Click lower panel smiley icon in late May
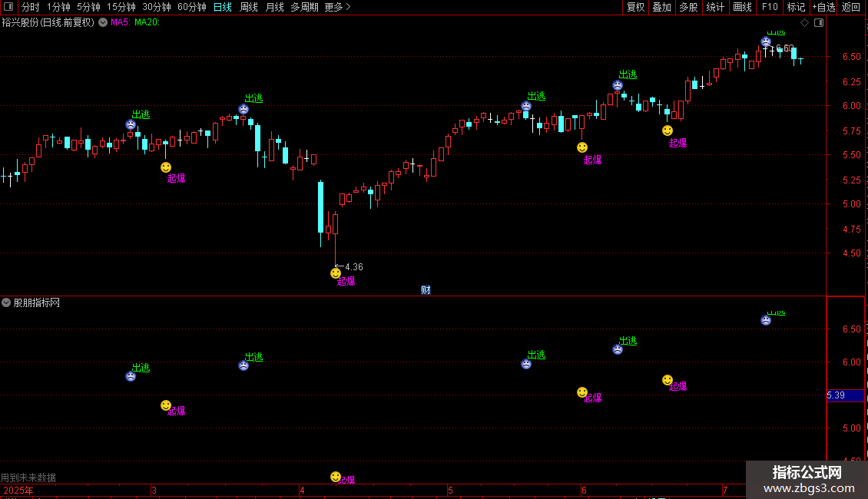868x499 pixels. tap(581, 392)
